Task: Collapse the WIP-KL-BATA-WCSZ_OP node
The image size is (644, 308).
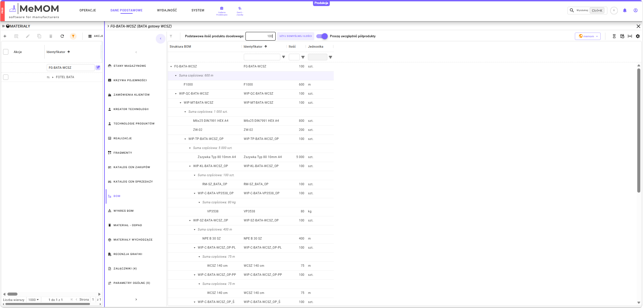Action: click(x=190, y=166)
